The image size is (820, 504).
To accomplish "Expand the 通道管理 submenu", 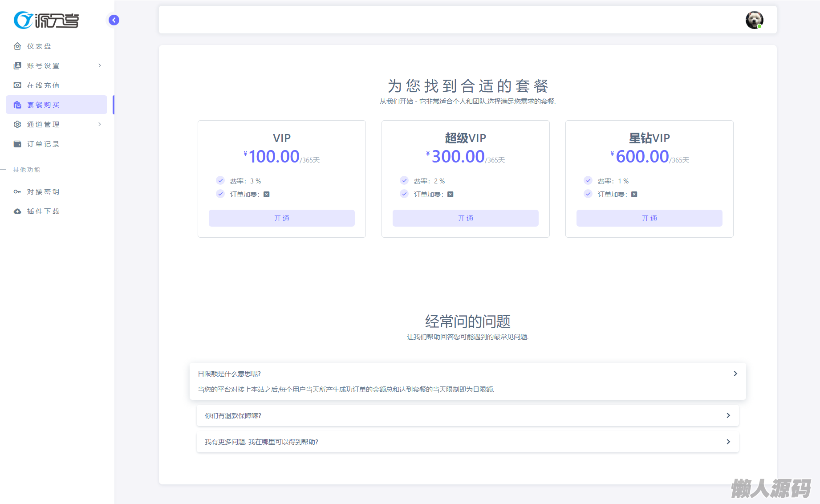I will [x=57, y=124].
